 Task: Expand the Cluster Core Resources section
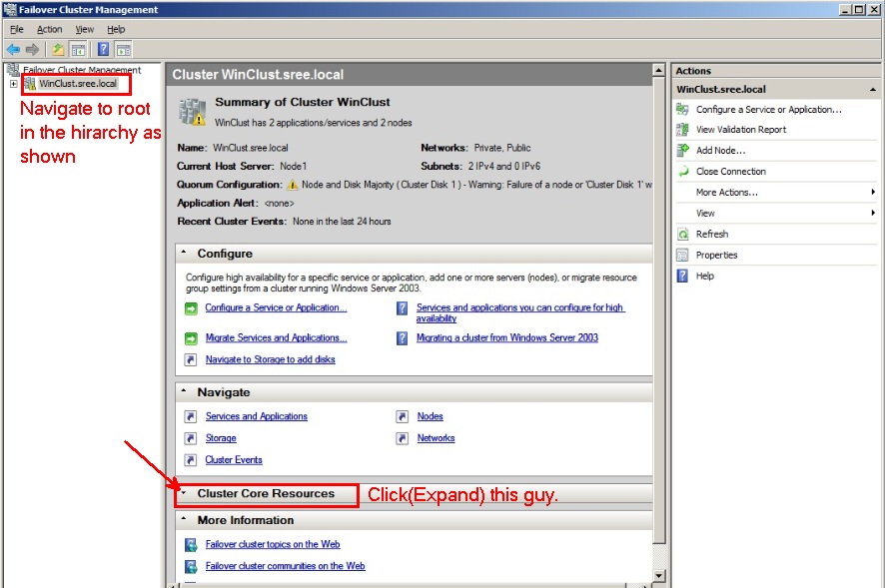[184, 493]
